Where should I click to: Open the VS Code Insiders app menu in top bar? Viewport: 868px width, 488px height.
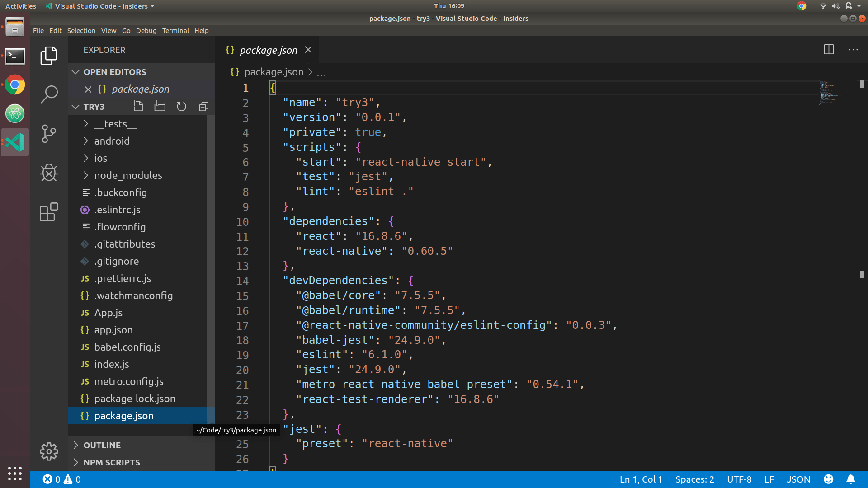(100, 6)
